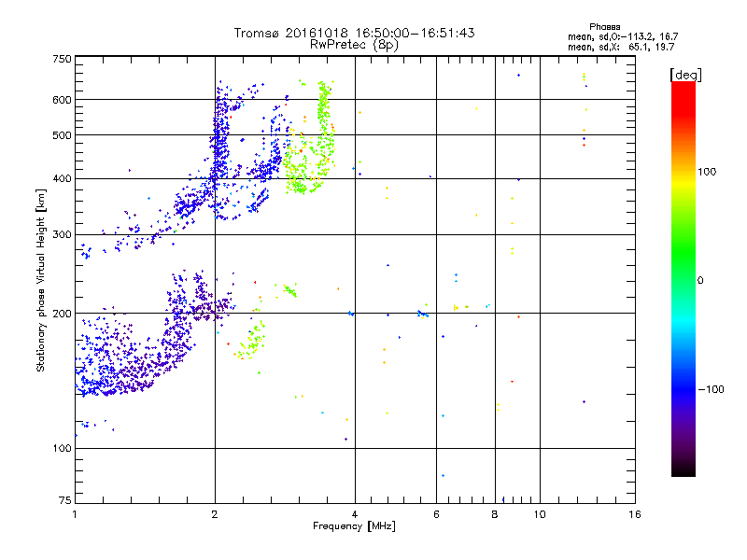
Task: Click the 'Stationary phase Virtual Height [km]' axis label
Action: (41, 280)
